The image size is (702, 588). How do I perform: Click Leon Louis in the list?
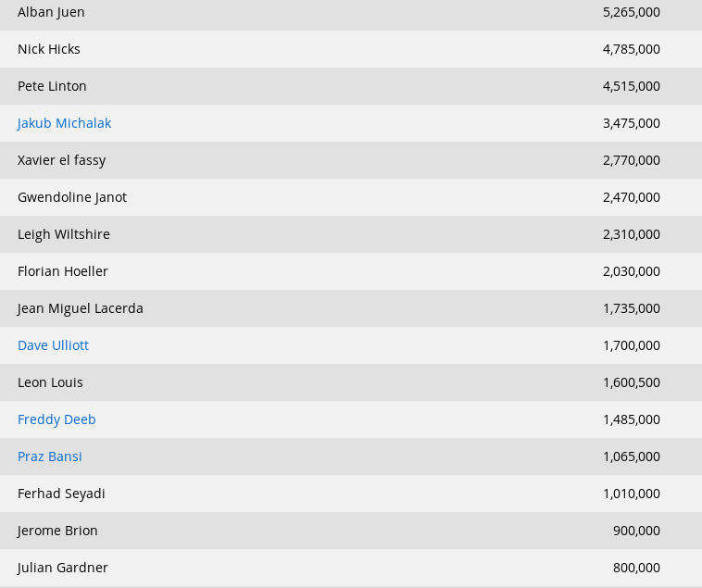tap(50, 382)
